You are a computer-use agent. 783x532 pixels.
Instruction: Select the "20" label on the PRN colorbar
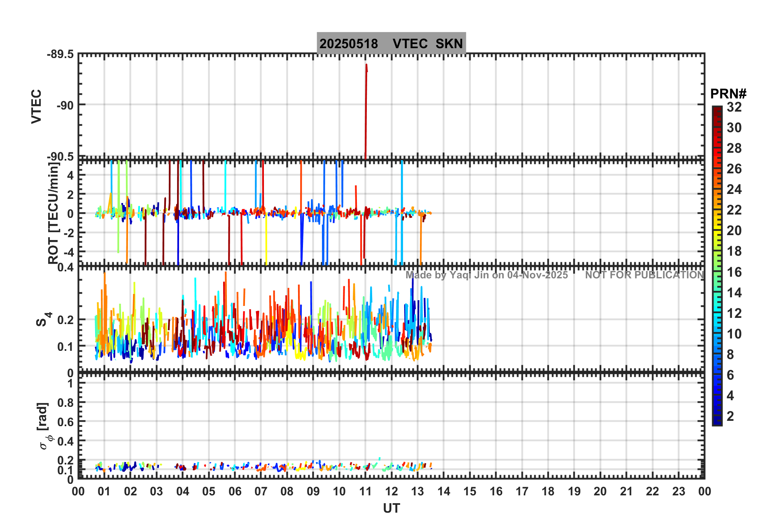(x=734, y=231)
